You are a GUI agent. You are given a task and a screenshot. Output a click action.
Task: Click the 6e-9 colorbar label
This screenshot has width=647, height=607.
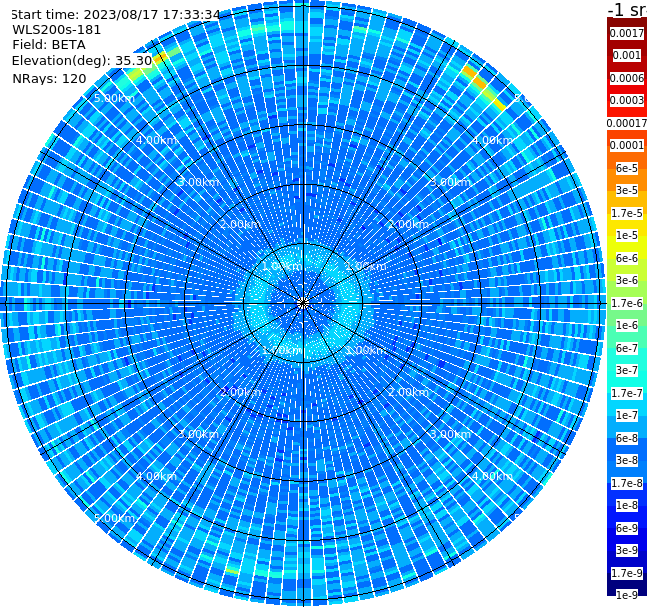click(627, 528)
